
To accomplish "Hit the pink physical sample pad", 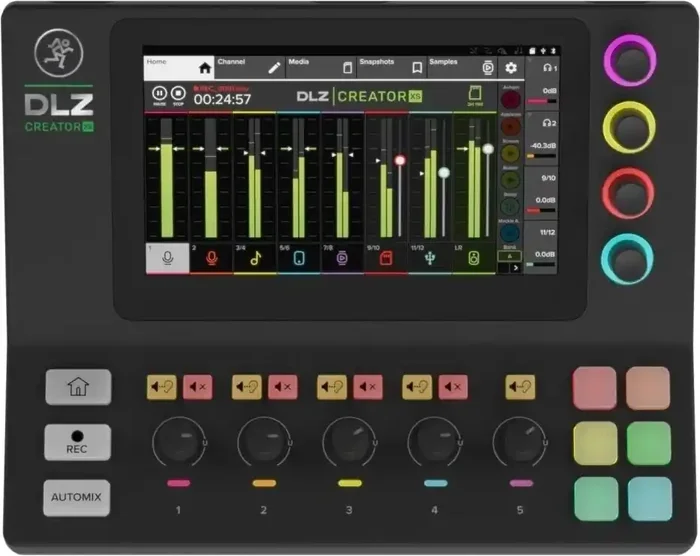I will (x=595, y=388).
